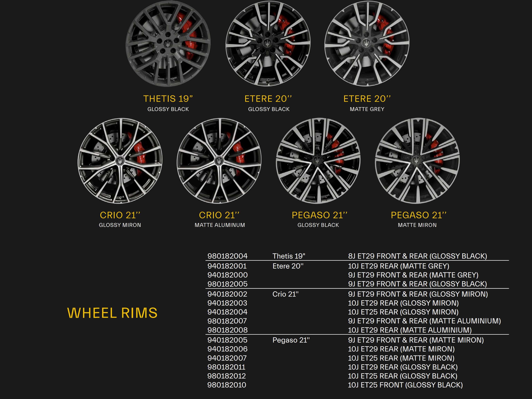Screen dimensions: 532x399
Task: Click '10J ET25 REAR (GLOSSY BLACK)' description
Action: tap(403, 376)
